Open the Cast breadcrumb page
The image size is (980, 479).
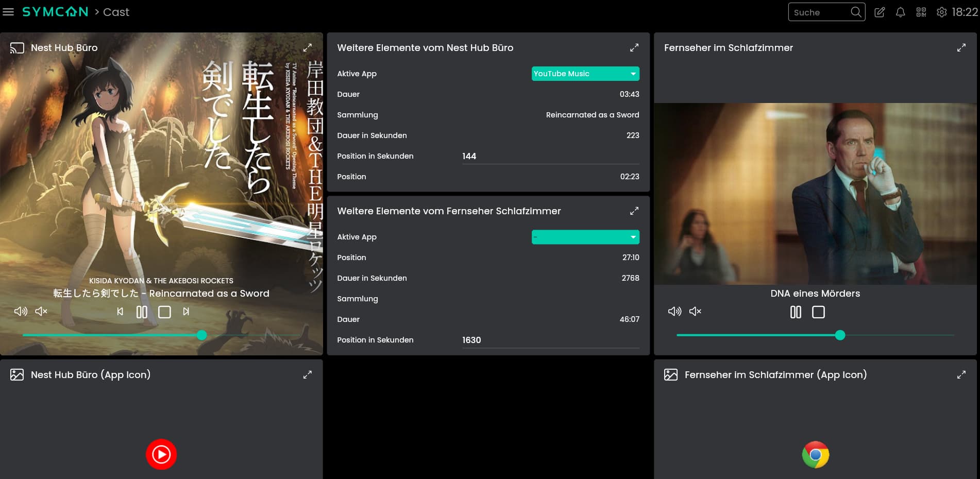tap(116, 12)
